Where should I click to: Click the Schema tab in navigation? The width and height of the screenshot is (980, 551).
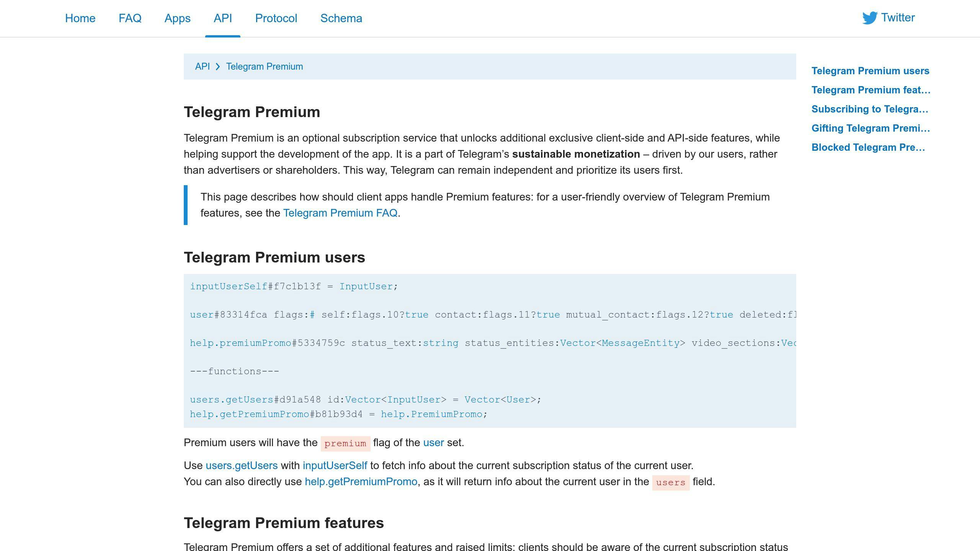click(x=341, y=18)
